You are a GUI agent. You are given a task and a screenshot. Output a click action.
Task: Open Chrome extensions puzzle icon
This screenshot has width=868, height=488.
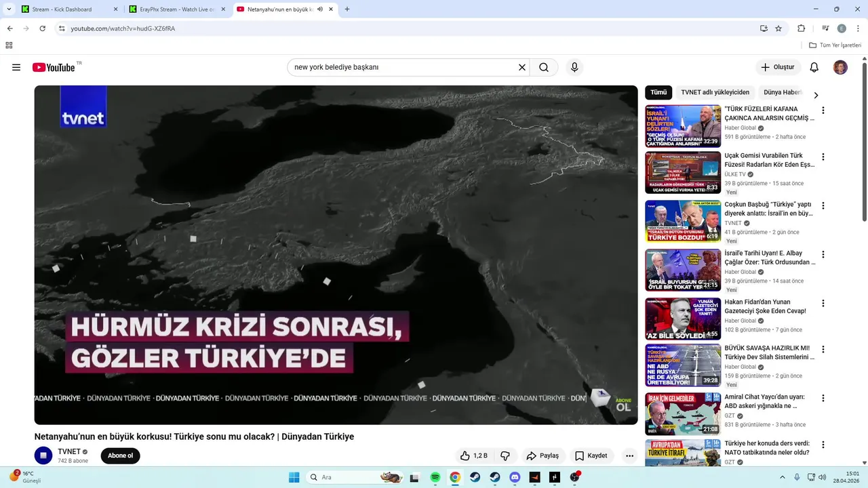(801, 28)
